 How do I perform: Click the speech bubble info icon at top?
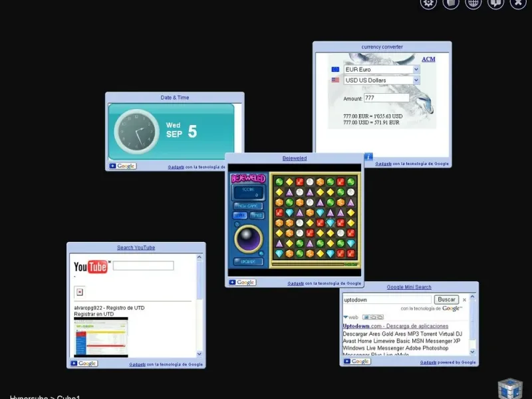point(495,3)
